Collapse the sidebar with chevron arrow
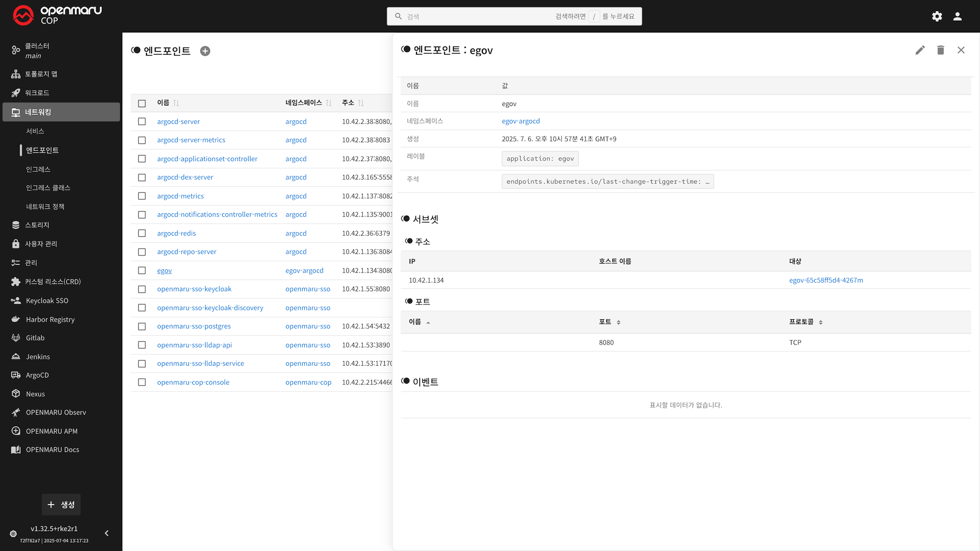 click(107, 533)
